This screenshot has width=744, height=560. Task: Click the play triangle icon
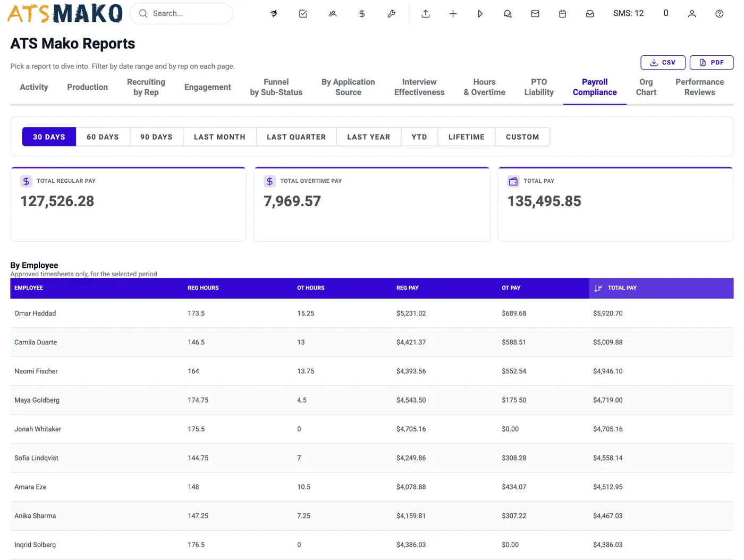(480, 14)
